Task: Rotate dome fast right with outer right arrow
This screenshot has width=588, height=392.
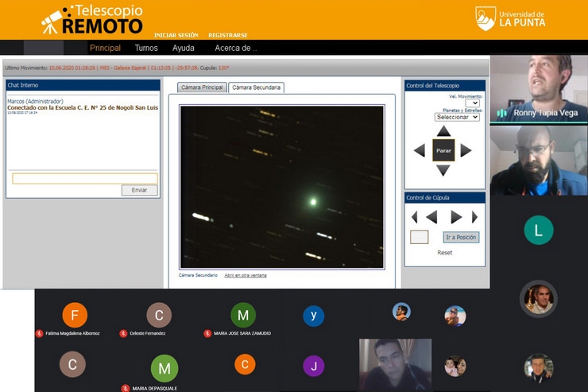Action: pos(474,217)
